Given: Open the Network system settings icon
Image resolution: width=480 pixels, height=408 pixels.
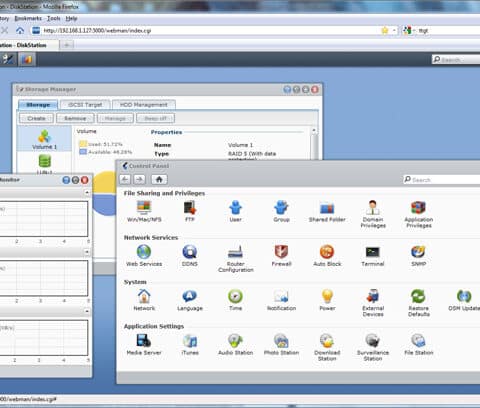Looking at the screenshot, I should click(x=144, y=300).
